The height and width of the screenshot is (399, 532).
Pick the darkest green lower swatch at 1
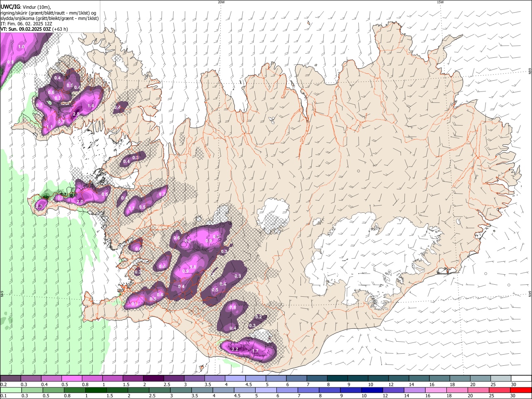click(96, 390)
